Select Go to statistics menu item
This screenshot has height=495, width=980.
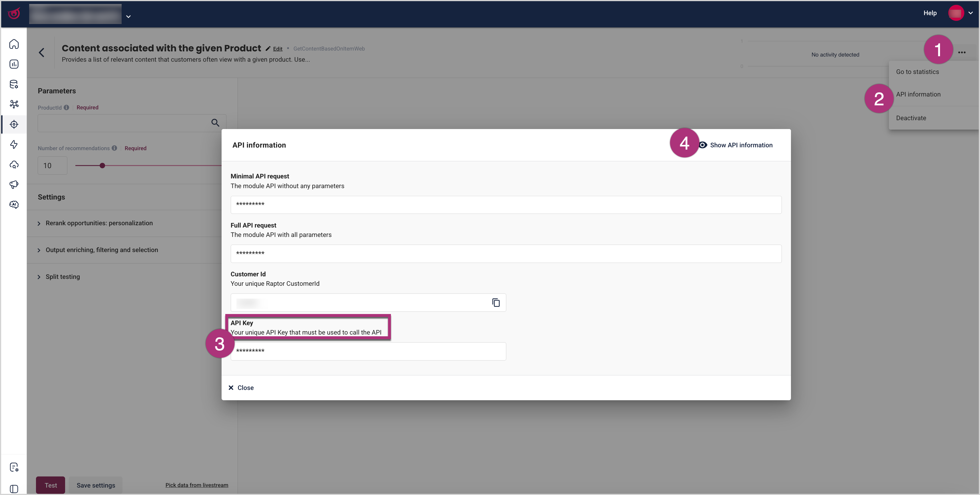(917, 72)
